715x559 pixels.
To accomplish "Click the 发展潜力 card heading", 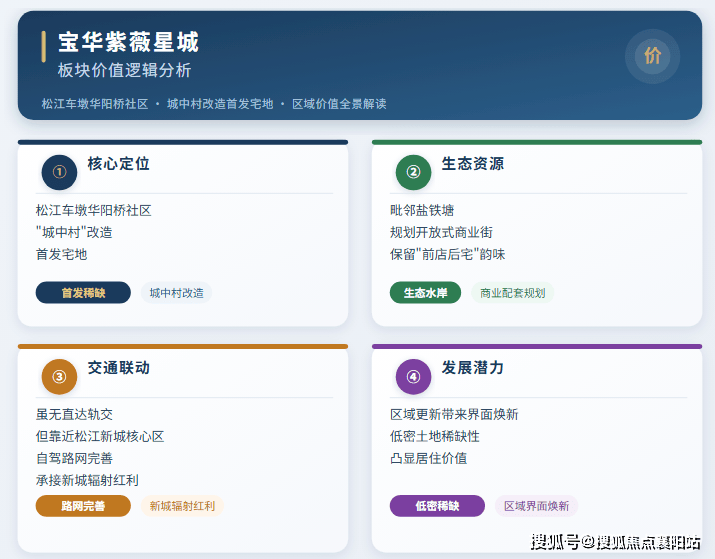I will coord(472,367).
